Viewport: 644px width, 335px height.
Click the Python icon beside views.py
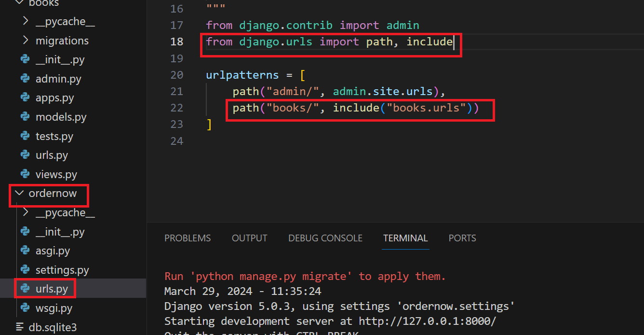click(25, 174)
